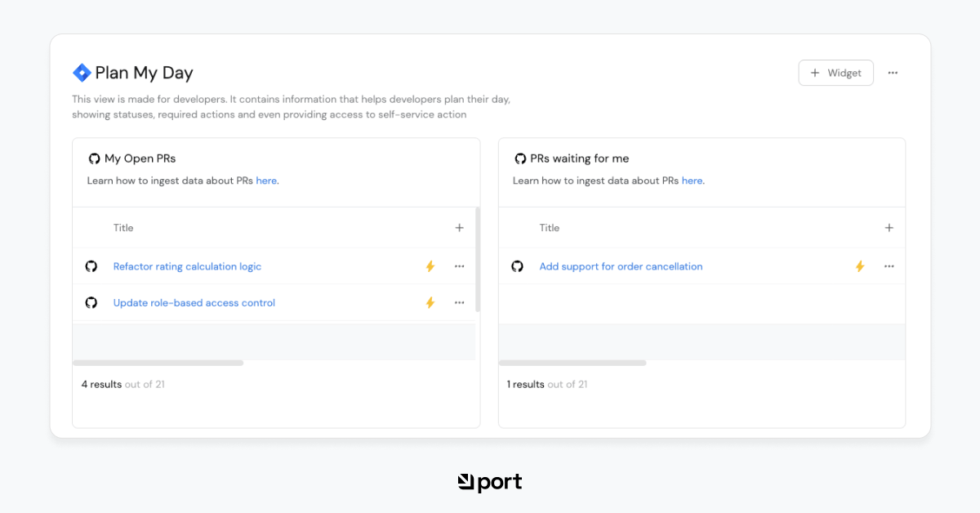Run action lightning bolt for Update role-based access control

click(430, 302)
